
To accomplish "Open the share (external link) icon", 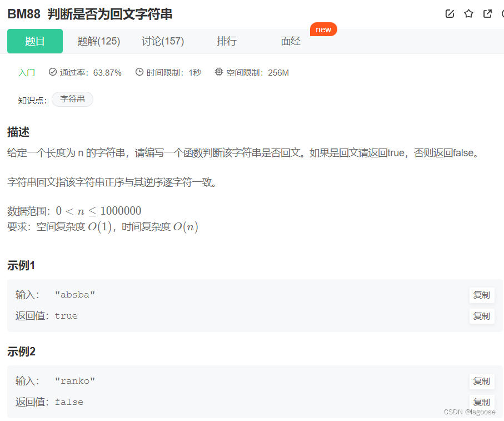I will [487, 14].
